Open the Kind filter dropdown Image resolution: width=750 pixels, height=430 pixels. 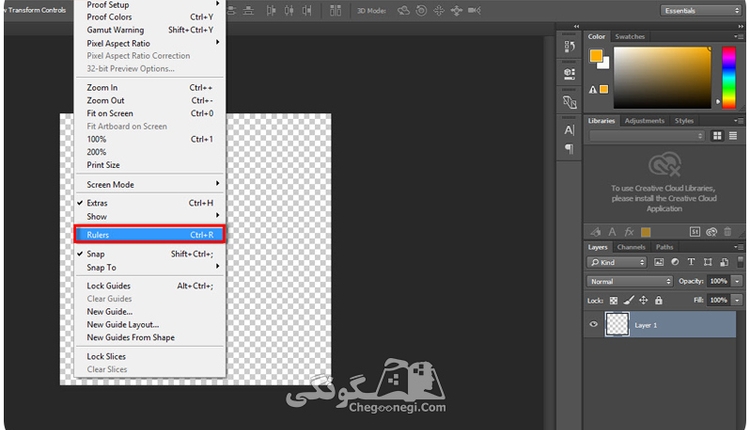coord(617,262)
